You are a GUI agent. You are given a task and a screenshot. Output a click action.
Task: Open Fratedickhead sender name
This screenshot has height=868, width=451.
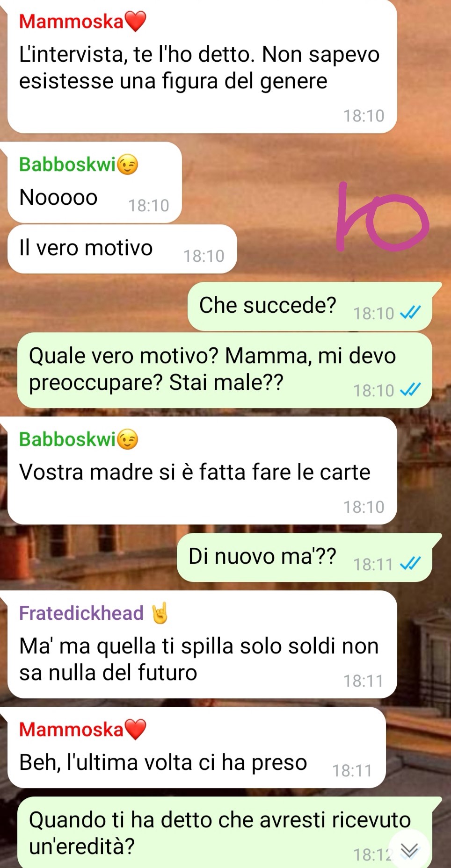point(81,613)
